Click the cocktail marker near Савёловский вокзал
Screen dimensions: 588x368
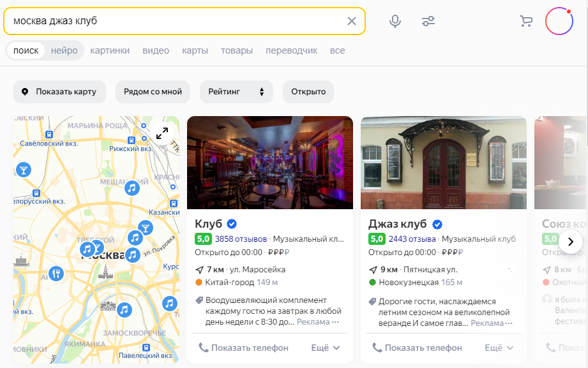click(23, 170)
